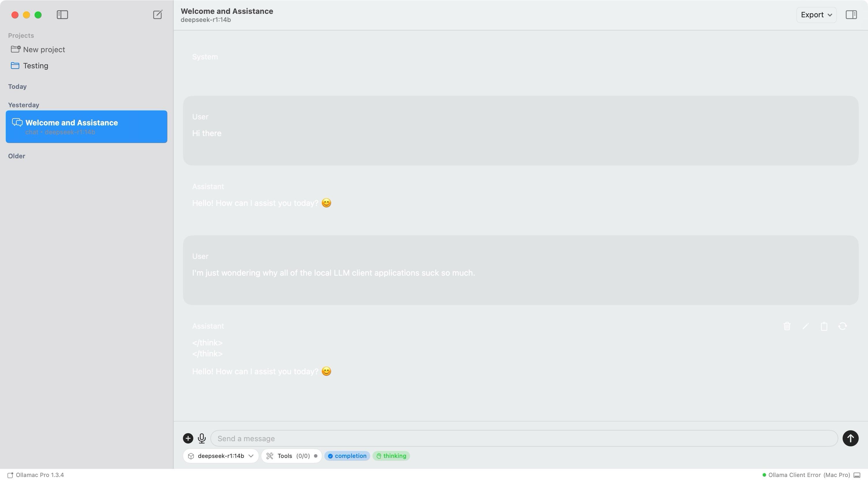The width and height of the screenshot is (868, 481).
Task: Toggle the right inspector panel icon
Action: click(851, 15)
